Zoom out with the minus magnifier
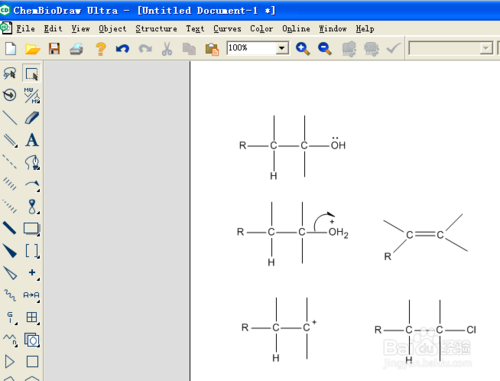 click(x=325, y=49)
